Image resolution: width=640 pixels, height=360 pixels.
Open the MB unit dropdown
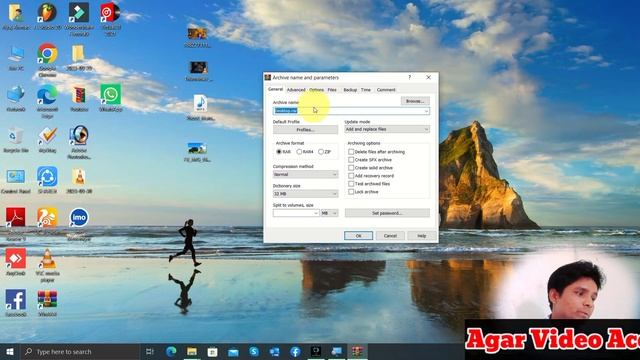click(x=329, y=213)
